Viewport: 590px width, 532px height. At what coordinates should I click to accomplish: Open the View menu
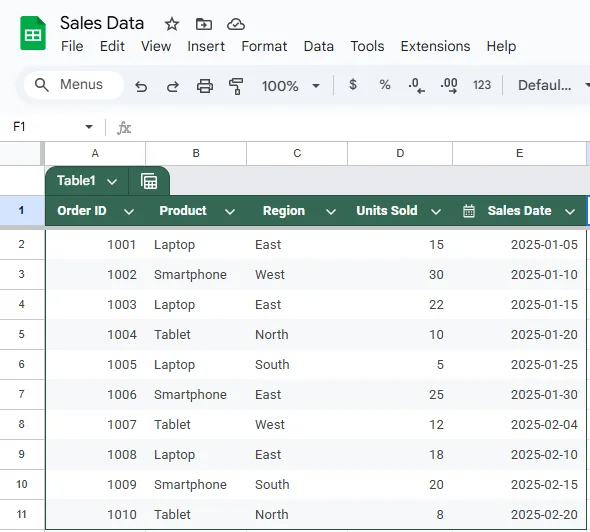point(156,46)
